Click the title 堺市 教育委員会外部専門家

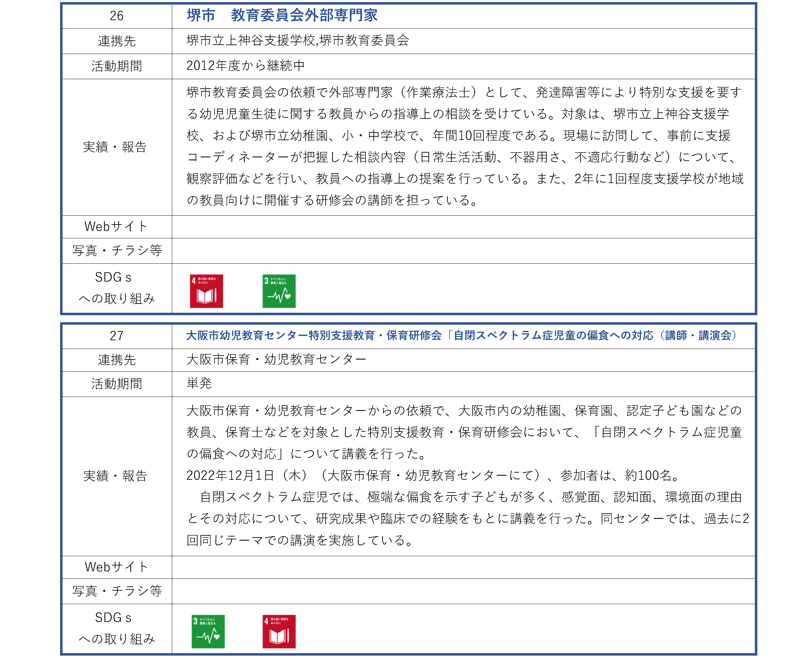282,16
